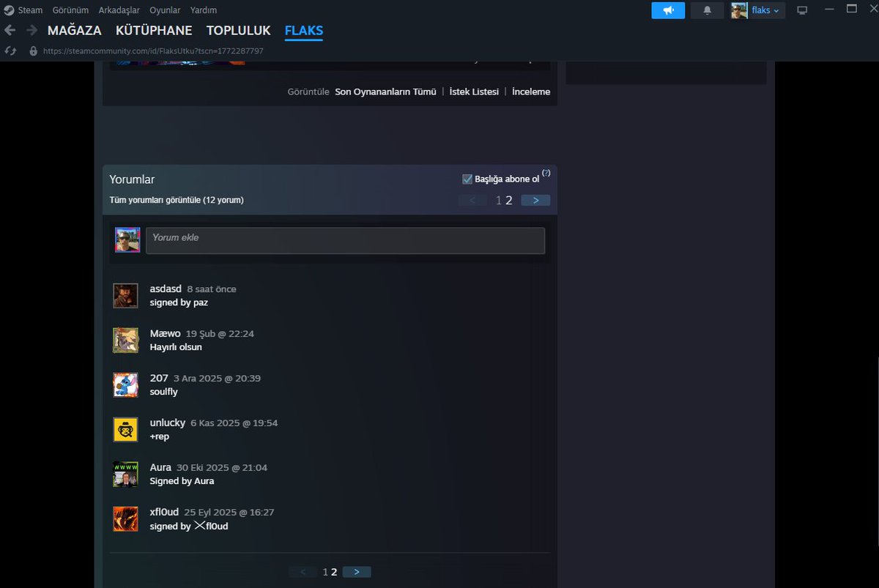879x588 pixels.
Task: Click Tüm yorumları görüntüle (12 yorum)
Action: (x=177, y=200)
